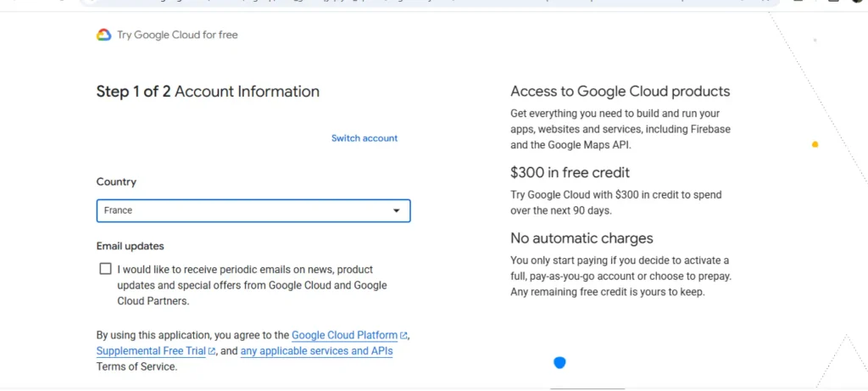Click the blue circle at page bottom
The height and width of the screenshot is (391, 868).
tap(559, 363)
